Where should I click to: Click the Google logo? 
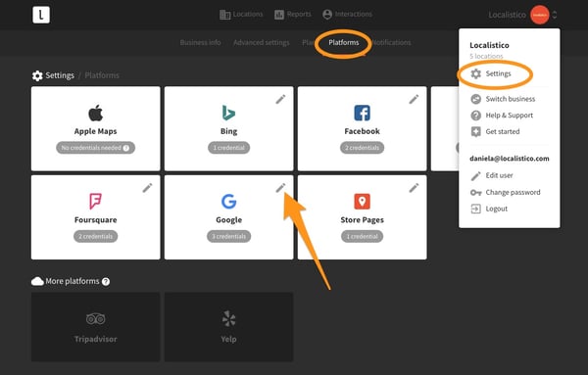pos(228,201)
